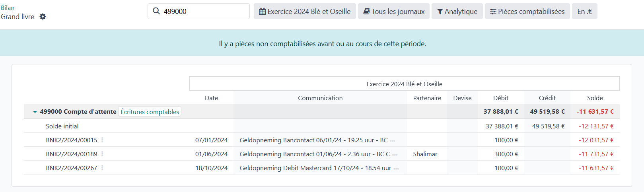Expand truncated text of 07/01/2024 communication

point(393,141)
